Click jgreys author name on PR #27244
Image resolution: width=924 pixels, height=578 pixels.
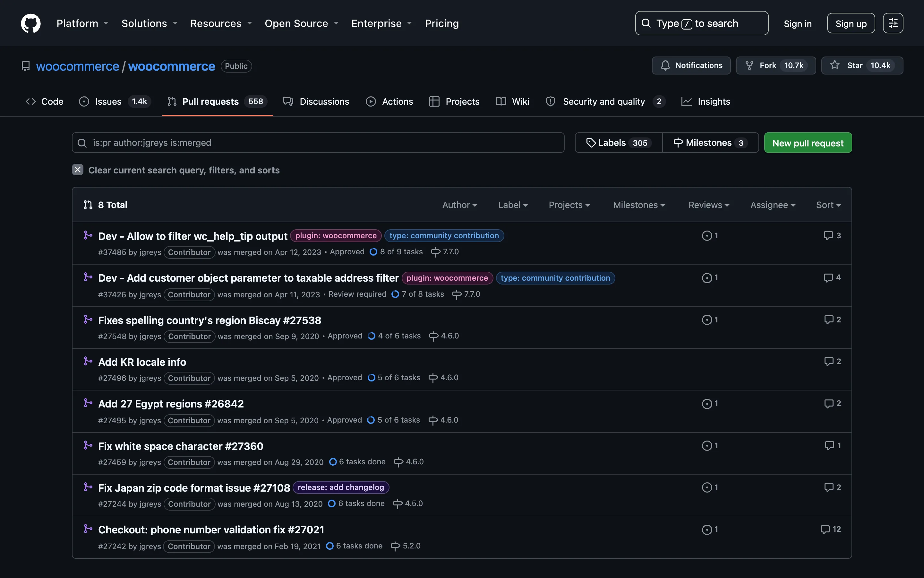pos(150,504)
